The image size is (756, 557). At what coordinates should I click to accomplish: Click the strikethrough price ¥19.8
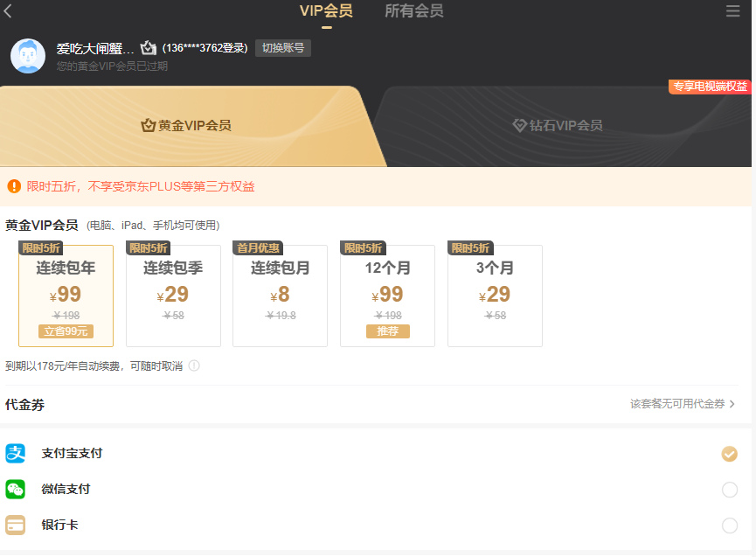[x=281, y=316]
